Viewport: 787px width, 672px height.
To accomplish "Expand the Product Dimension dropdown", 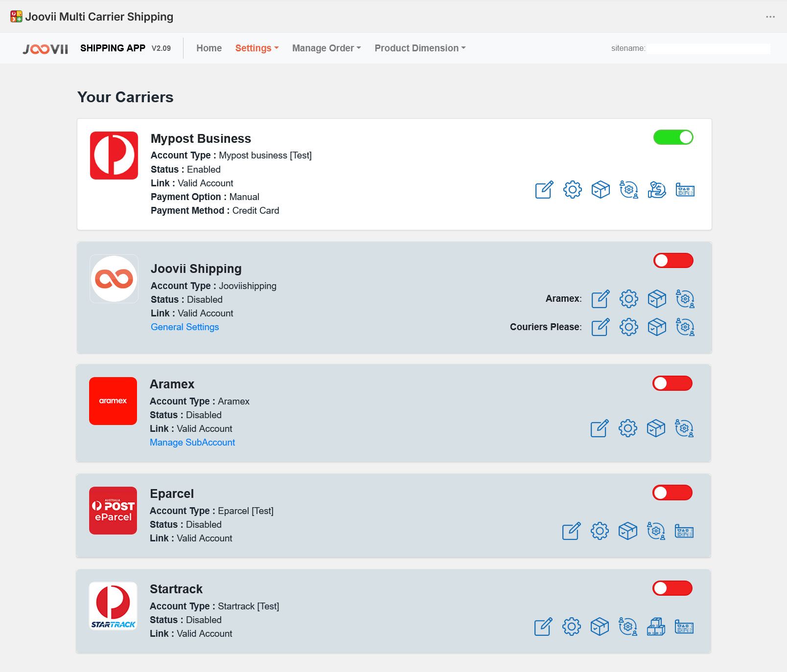I will (x=420, y=48).
